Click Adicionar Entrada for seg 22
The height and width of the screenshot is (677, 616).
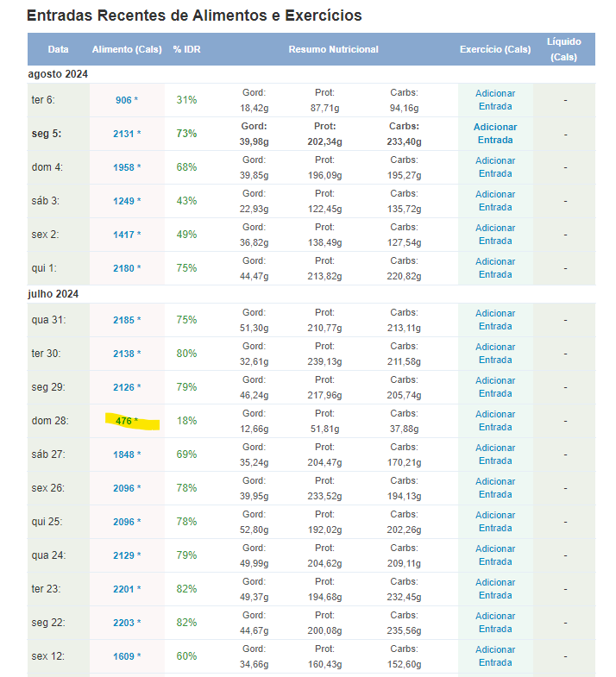pyautogui.click(x=495, y=624)
